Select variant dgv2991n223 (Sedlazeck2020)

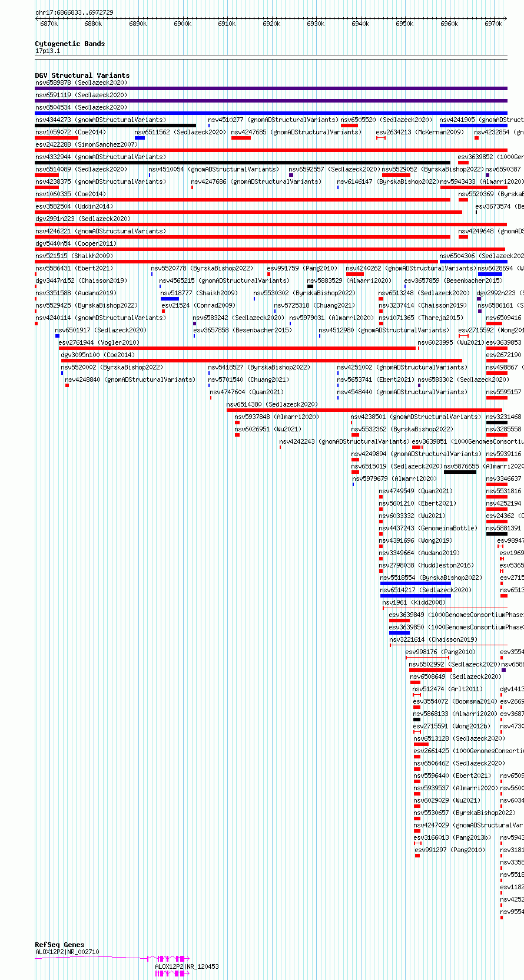coord(83,219)
